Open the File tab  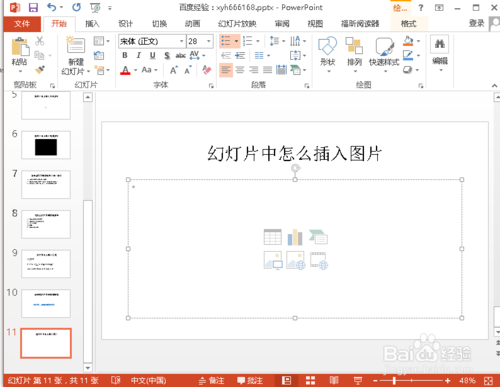pyautogui.click(x=22, y=24)
